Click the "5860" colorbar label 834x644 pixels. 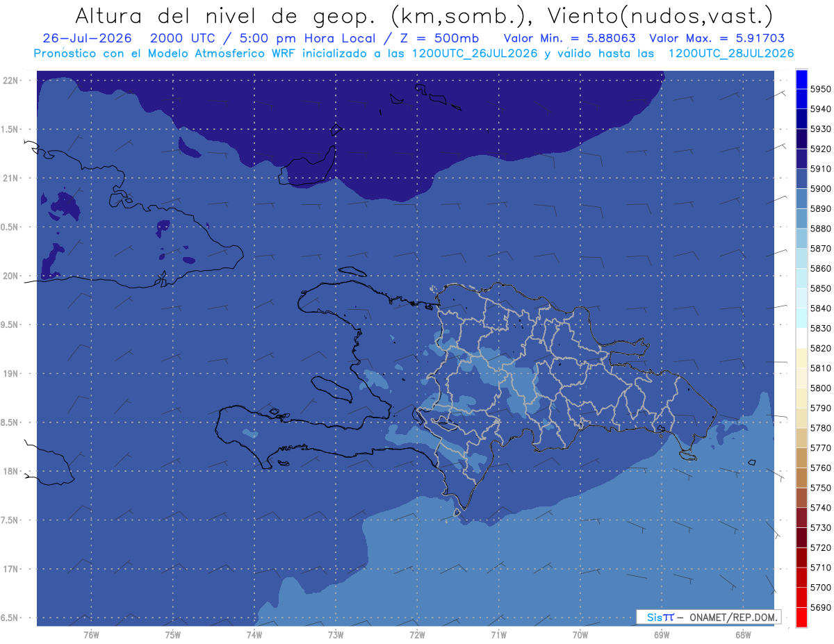tap(821, 268)
